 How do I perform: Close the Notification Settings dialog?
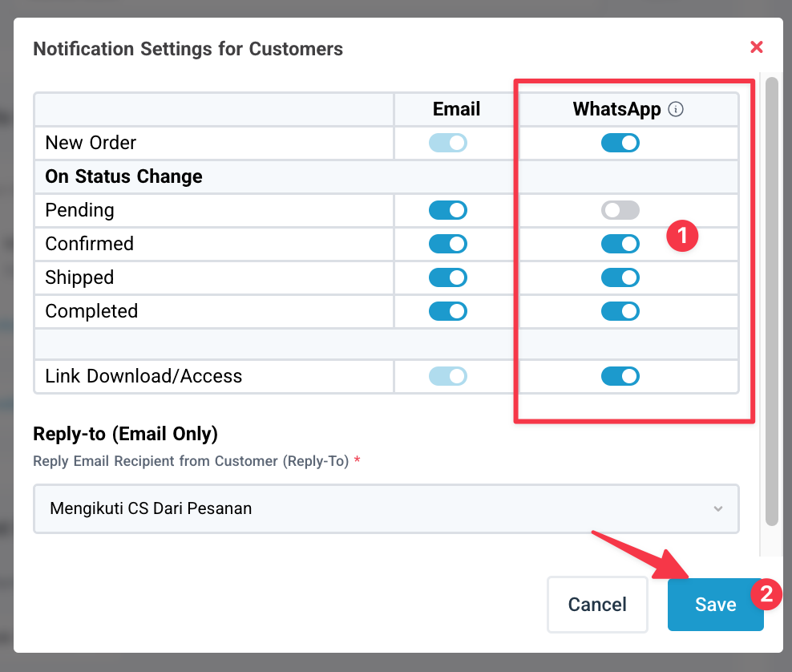(x=757, y=47)
